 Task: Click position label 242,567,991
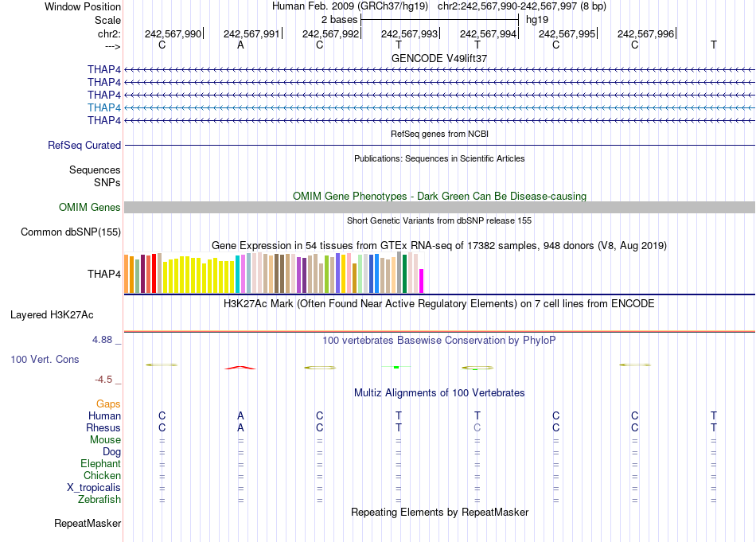coord(251,33)
